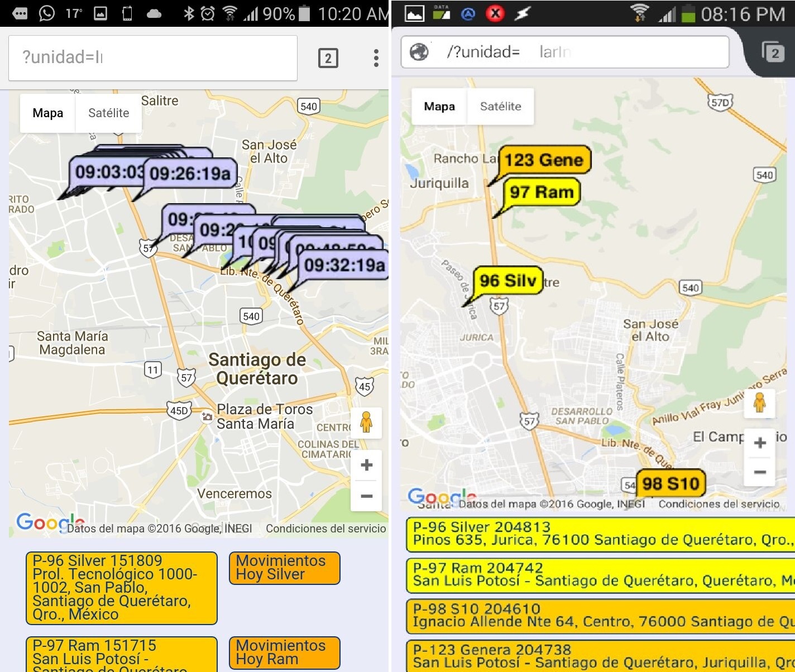Image resolution: width=795 pixels, height=672 pixels.
Task: Open P-96 Silver 204813 entry on right
Action: (600, 534)
